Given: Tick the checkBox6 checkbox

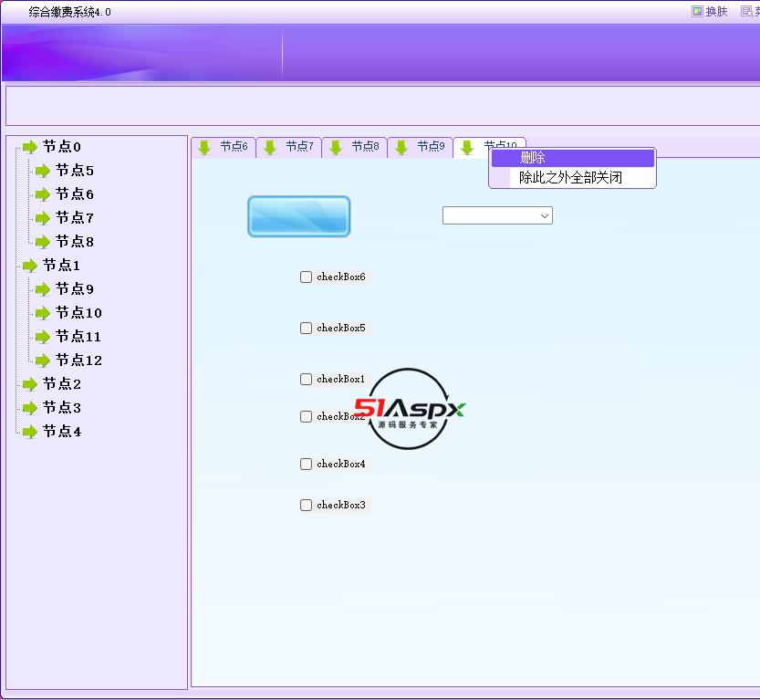Looking at the screenshot, I should pyautogui.click(x=306, y=277).
